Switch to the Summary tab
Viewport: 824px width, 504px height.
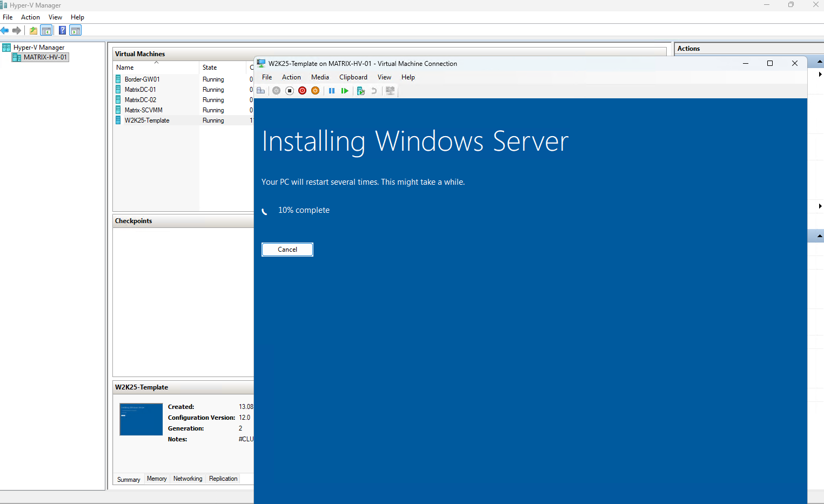(x=129, y=479)
